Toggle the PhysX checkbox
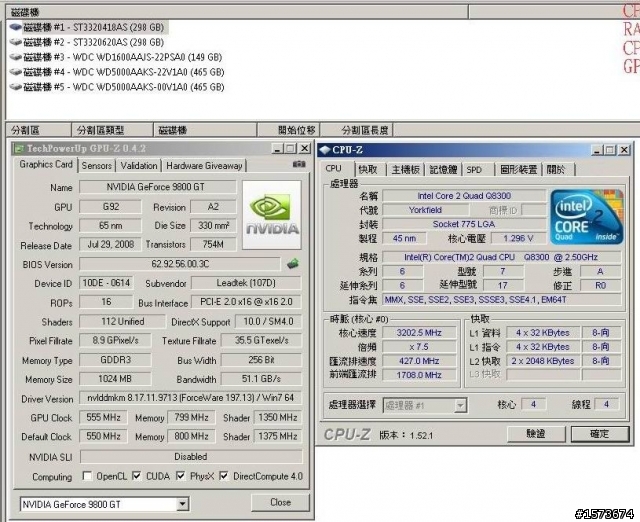The width and height of the screenshot is (640, 522). click(x=180, y=476)
